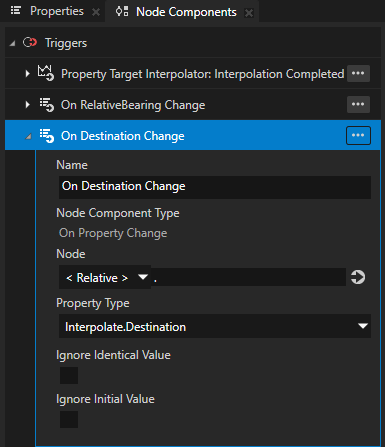This screenshot has width=385, height=447.
Task: Open menu for On RelativeBearing Change
Action: (358, 104)
